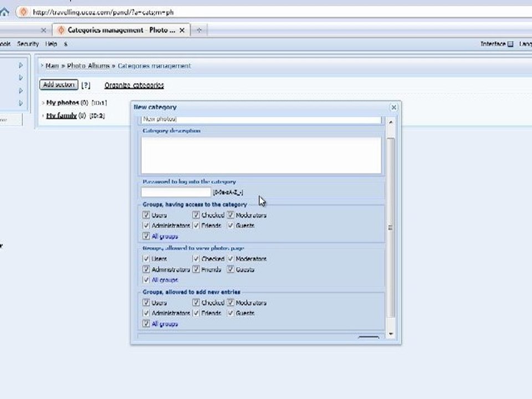Uncheck Users under access to the category
Screen dimensions: 532x399
click(x=146, y=215)
